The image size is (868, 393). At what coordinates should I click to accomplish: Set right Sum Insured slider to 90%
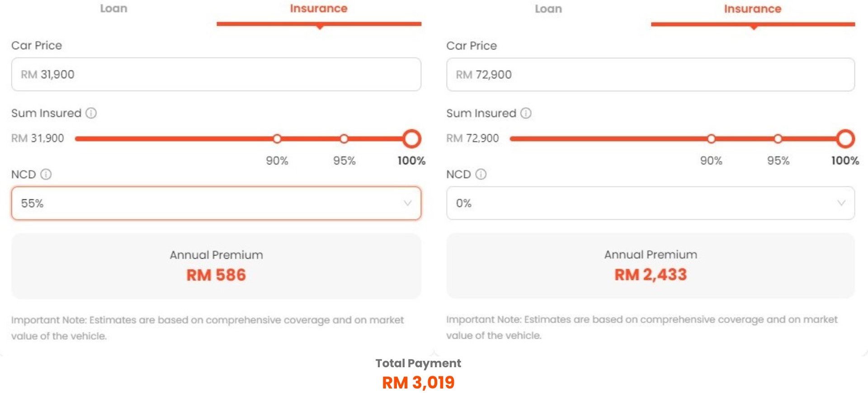pos(711,139)
